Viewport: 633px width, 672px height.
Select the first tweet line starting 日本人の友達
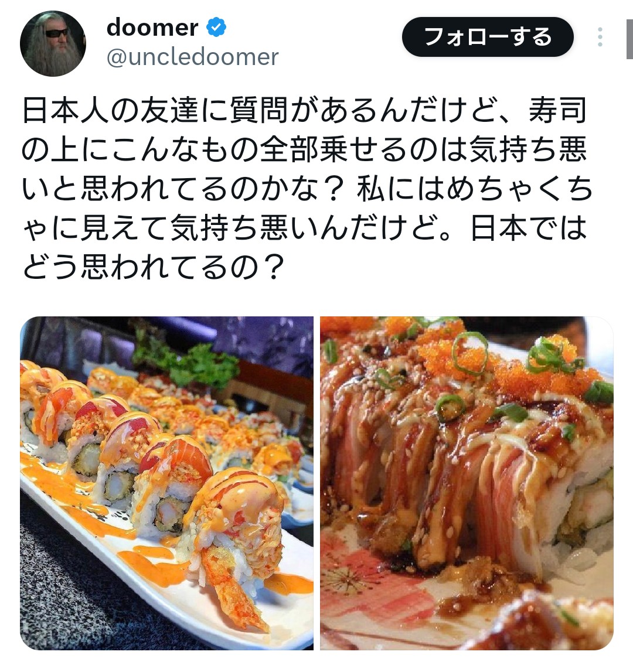[304, 111]
